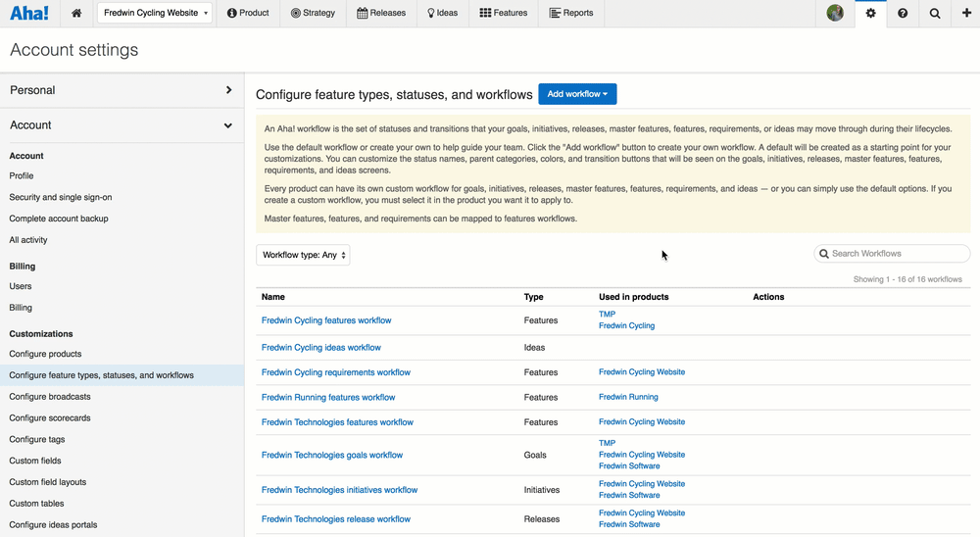Click Fredwin Cycling Website in requirements workflow row
This screenshot has width=980, height=537.
[x=641, y=372]
